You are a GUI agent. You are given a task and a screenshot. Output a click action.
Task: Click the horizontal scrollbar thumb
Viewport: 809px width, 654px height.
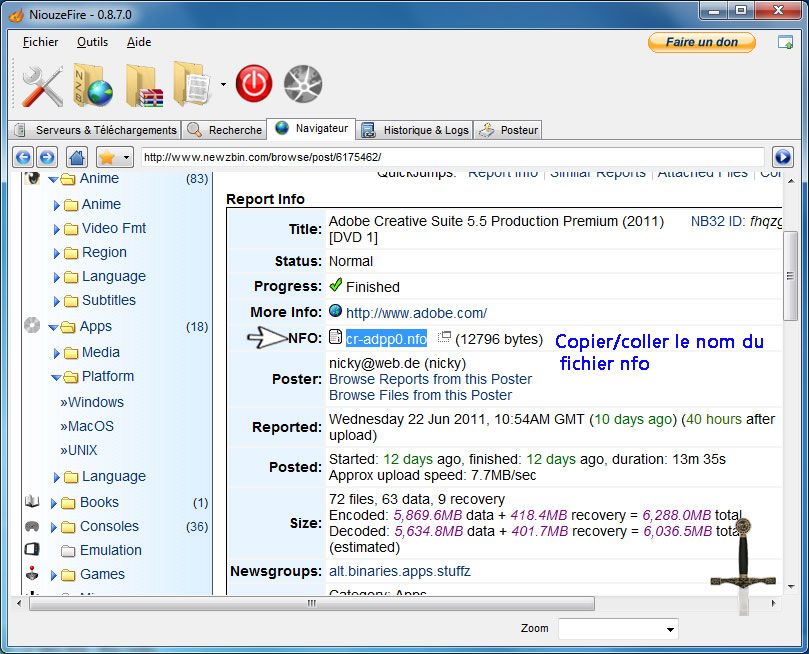coord(312,603)
